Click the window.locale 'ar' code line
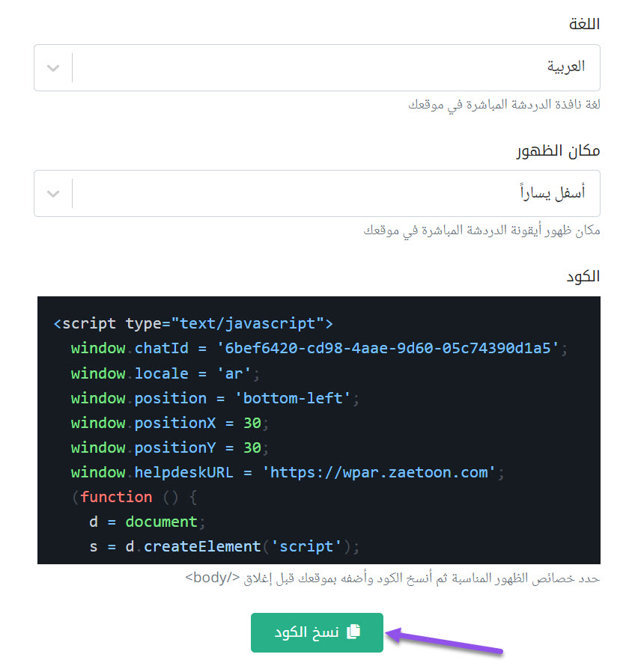Image resolution: width=635 pixels, height=672 pixels. (x=165, y=373)
